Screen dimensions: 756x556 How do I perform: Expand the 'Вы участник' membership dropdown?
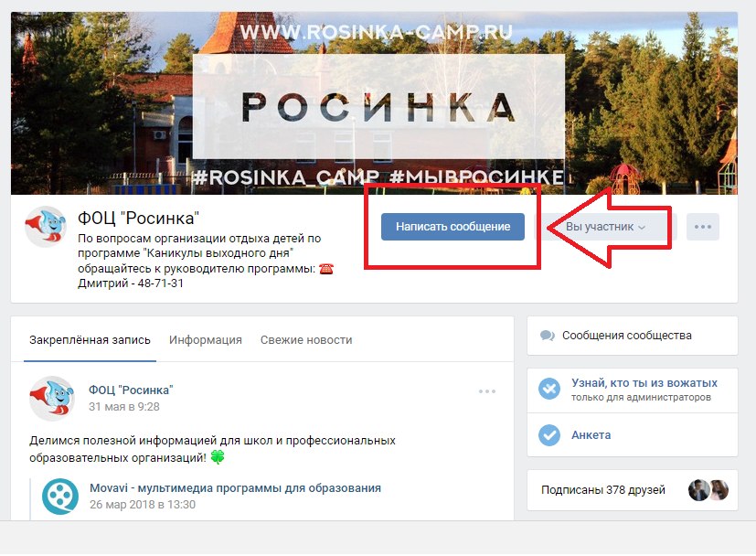[605, 227]
